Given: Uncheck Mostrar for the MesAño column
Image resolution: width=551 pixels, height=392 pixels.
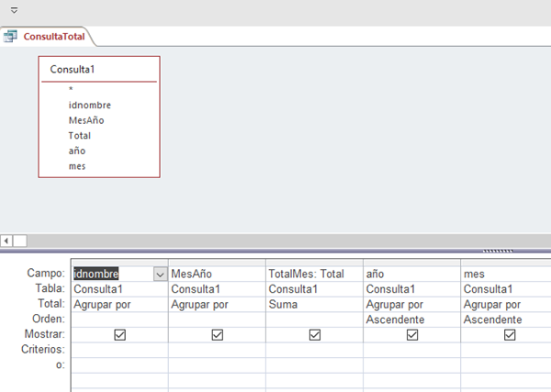Looking at the screenshot, I should [x=217, y=336].
